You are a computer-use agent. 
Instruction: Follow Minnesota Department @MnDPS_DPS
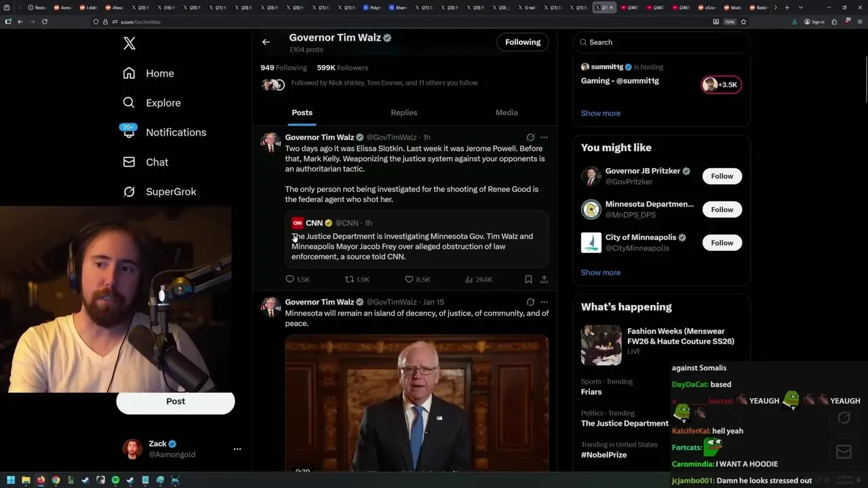pos(722,209)
